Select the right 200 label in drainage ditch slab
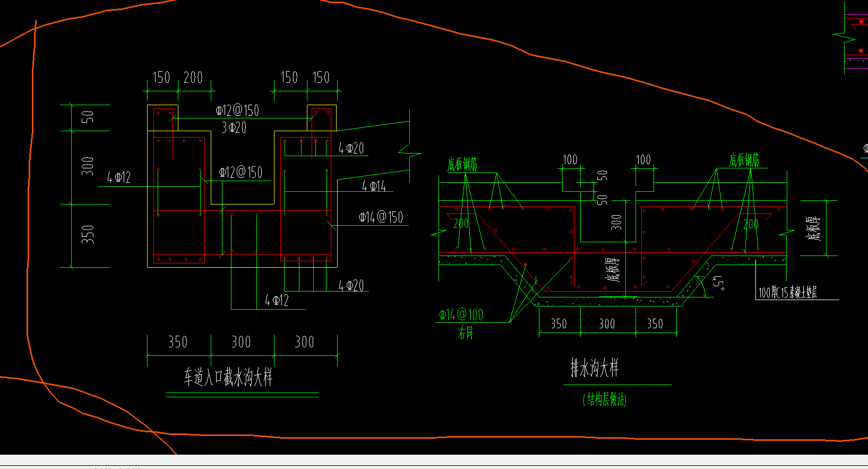Image resolution: width=868 pixels, height=469 pixels. point(751,224)
